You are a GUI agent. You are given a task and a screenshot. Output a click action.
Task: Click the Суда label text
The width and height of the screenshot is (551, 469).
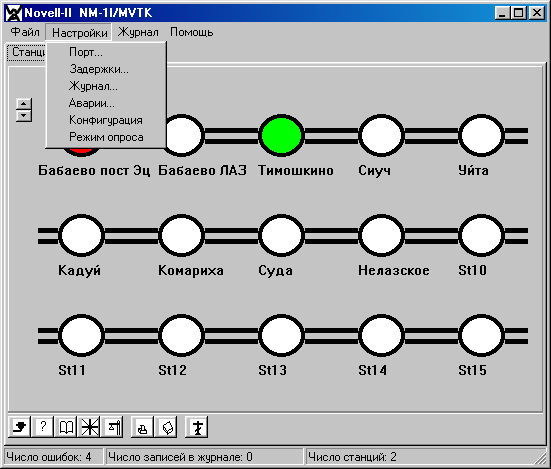pyautogui.click(x=276, y=271)
